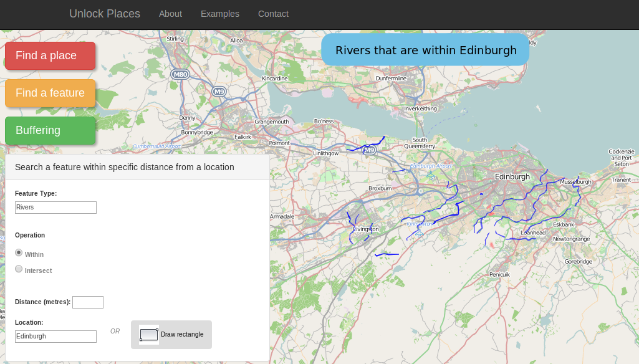This screenshot has width=639, height=364.
Task: Click the Unlock Places brand link
Action: (x=105, y=14)
